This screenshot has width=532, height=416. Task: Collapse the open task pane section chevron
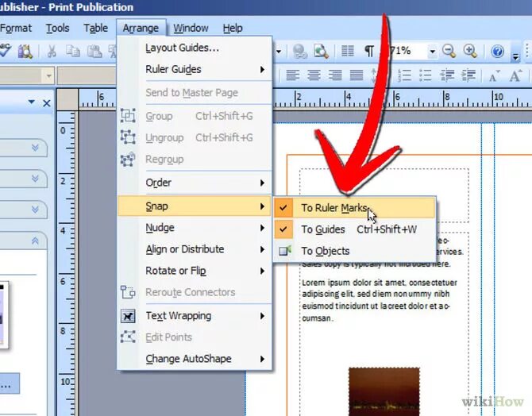click(x=35, y=241)
